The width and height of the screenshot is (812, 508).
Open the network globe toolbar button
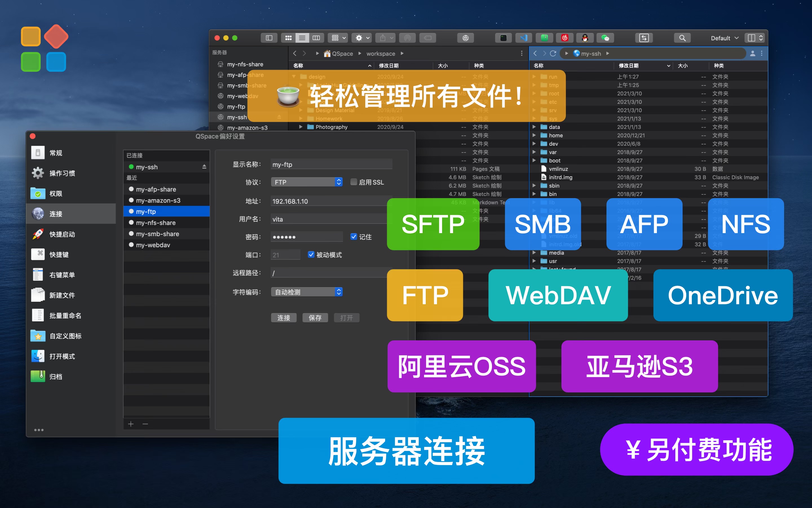[x=465, y=38]
